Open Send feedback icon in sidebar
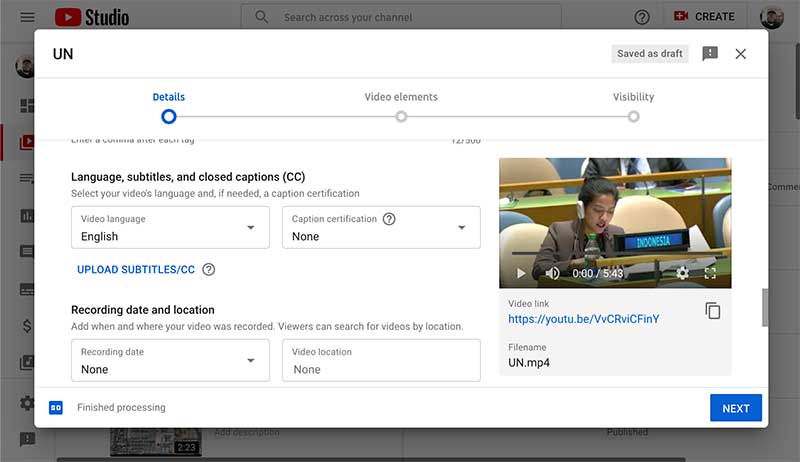The height and width of the screenshot is (462, 800). point(27,439)
